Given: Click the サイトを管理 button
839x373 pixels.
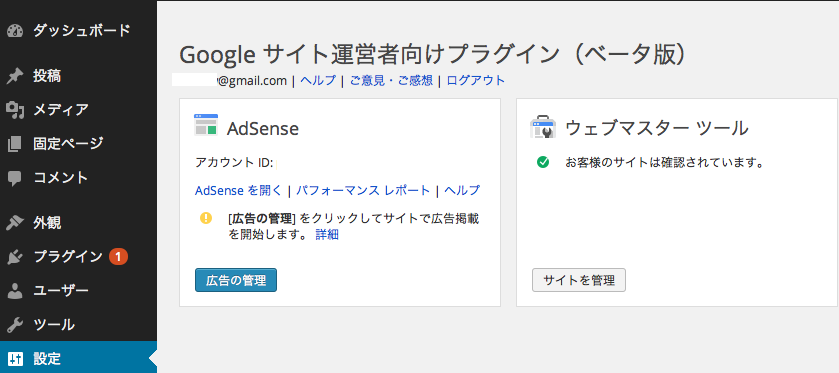Looking at the screenshot, I should click(x=579, y=280).
